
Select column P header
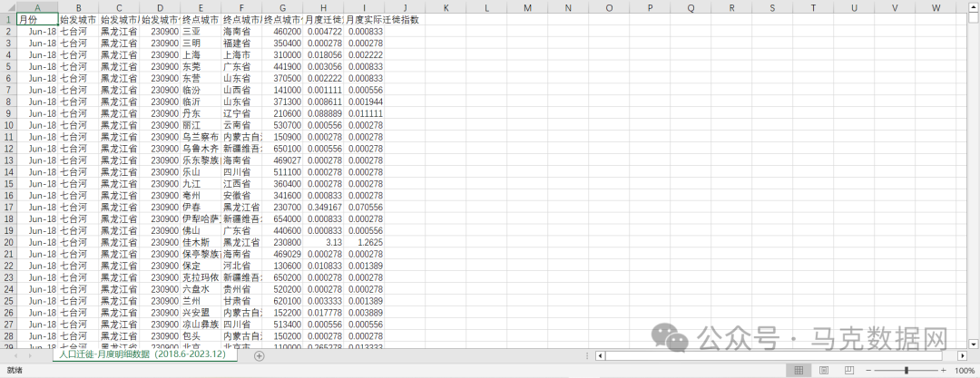650,7
